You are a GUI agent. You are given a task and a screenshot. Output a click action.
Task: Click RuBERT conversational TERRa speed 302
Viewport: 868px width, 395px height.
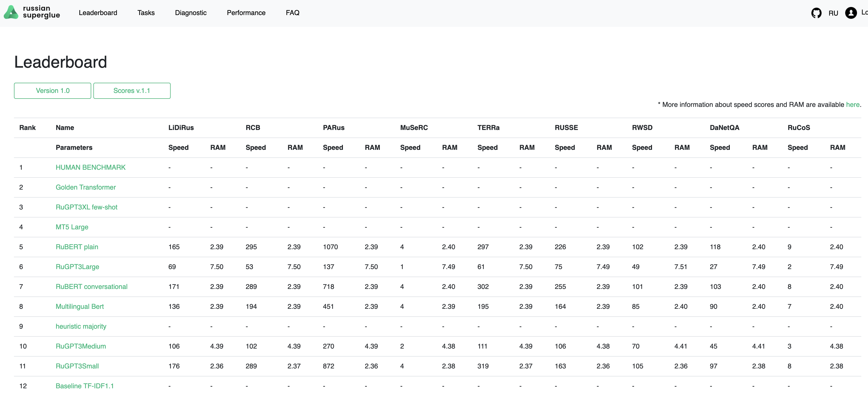pos(483,287)
